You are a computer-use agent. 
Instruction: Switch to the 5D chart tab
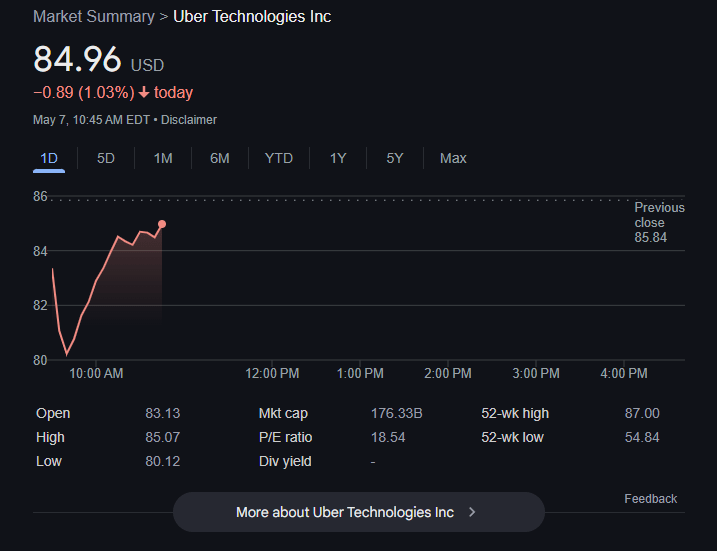click(106, 159)
